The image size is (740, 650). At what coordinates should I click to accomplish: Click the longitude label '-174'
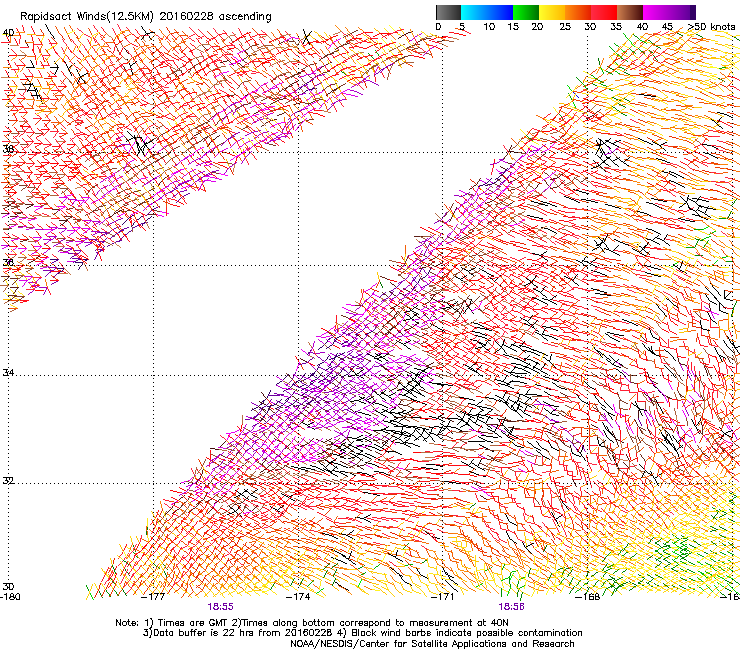(298, 597)
